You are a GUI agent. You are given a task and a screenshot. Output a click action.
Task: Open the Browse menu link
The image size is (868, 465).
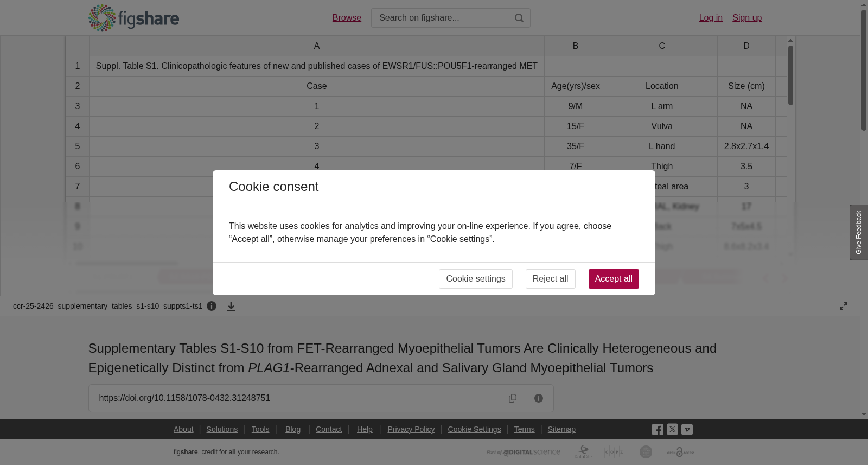347,18
